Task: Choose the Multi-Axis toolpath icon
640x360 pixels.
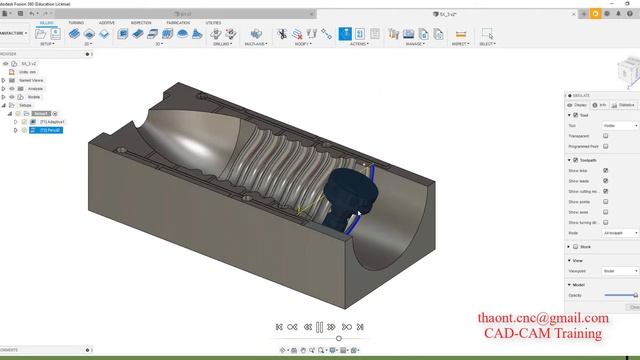Action: click(x=256, y=34)
